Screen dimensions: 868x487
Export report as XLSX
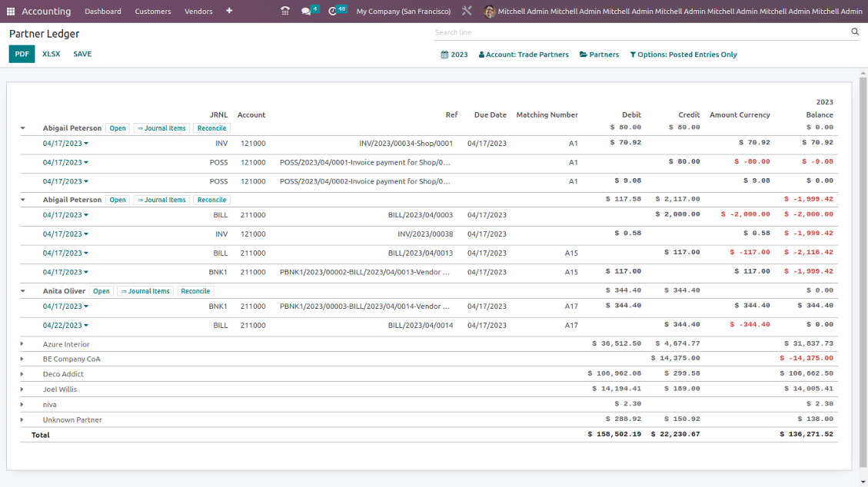(51, 55)
